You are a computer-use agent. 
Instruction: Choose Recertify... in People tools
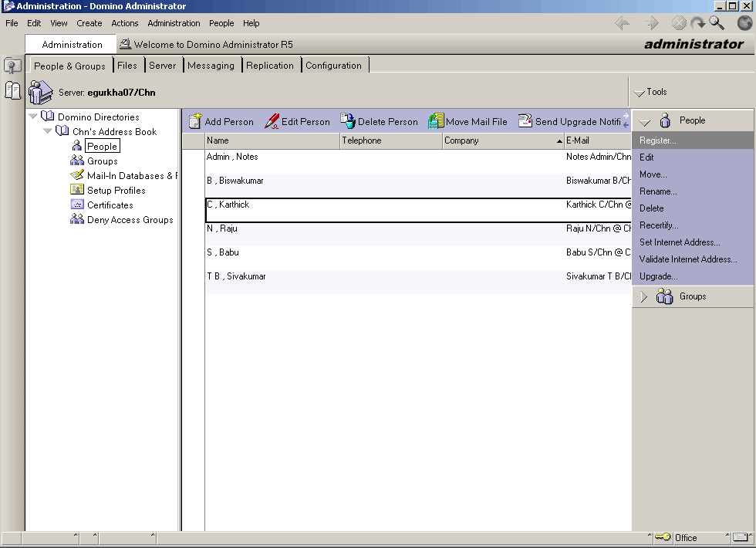pos(693,225)
